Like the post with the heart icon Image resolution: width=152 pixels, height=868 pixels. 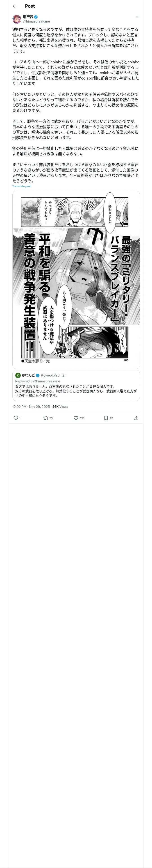[76, 418]
